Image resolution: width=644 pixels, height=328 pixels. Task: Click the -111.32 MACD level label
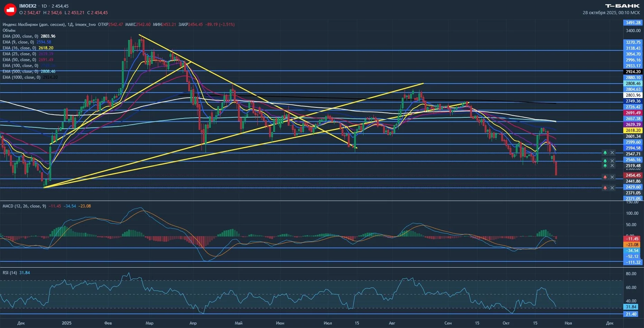pos(633,262)
